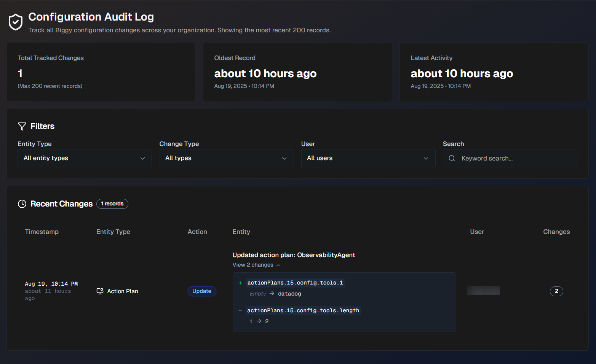This screenshot has height=364, width=596.
Task: Click the shield checkmark audit log icon
Action: click(16, 22)
